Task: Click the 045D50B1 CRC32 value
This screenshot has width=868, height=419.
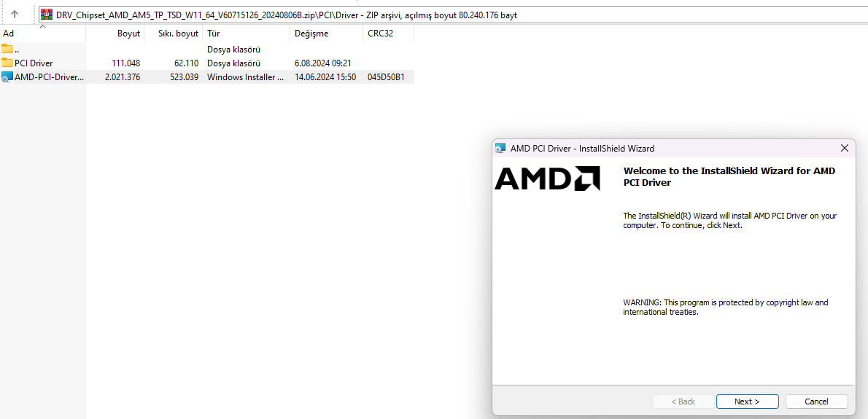Action: pos(386,77)
